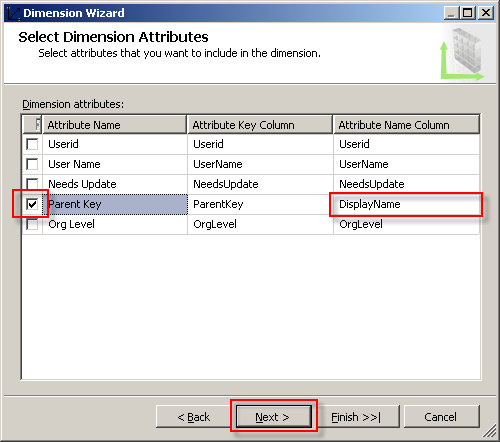
Task: Click the Attribute Key Column header
Action: click(x=260, y=125)
